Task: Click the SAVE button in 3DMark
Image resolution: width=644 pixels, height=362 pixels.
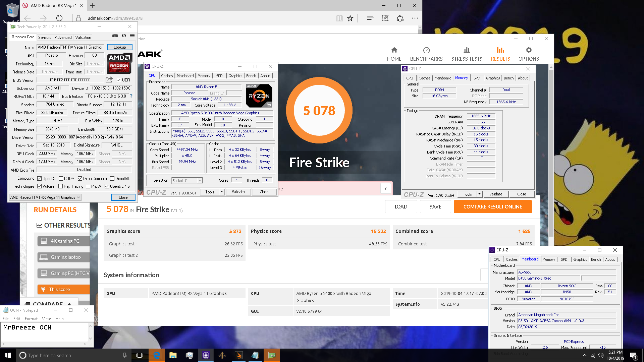Action: 435,207
